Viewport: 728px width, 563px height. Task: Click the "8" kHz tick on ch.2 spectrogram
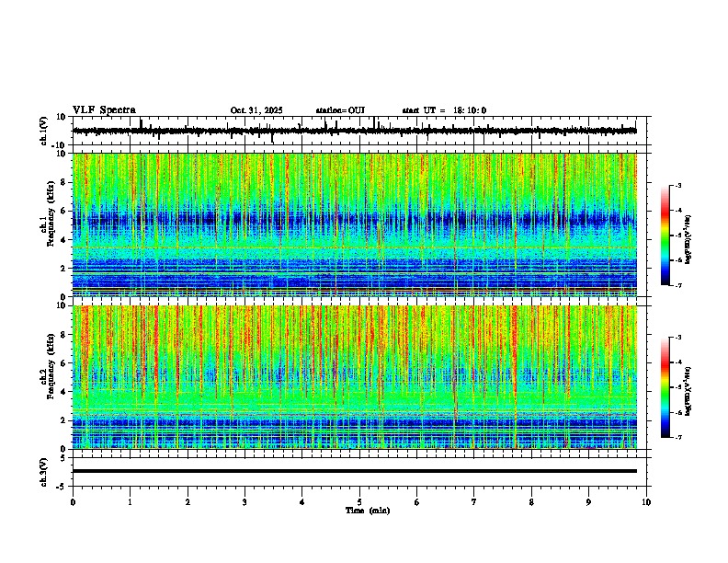point(64,335)
